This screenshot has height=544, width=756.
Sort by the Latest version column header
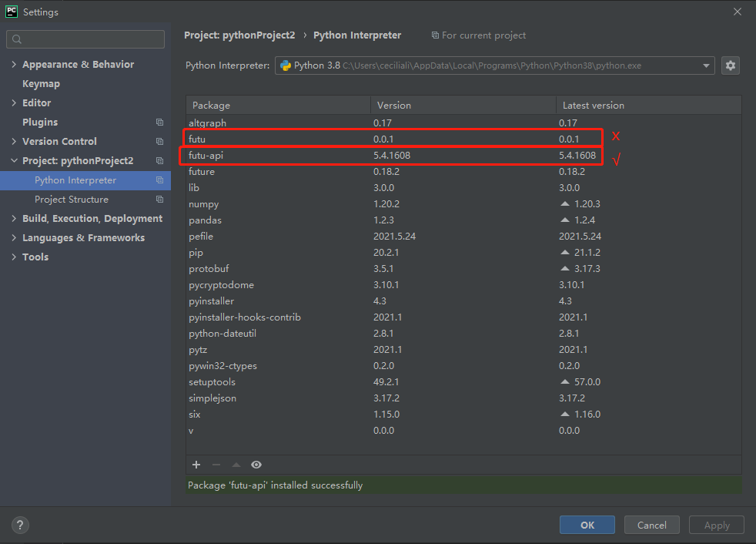[593, 106]
